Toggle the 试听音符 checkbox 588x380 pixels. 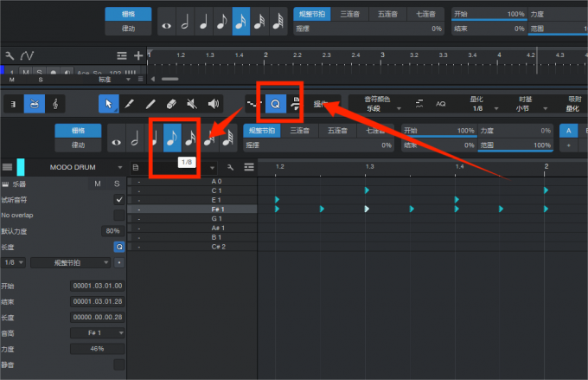tap(119, 199)
